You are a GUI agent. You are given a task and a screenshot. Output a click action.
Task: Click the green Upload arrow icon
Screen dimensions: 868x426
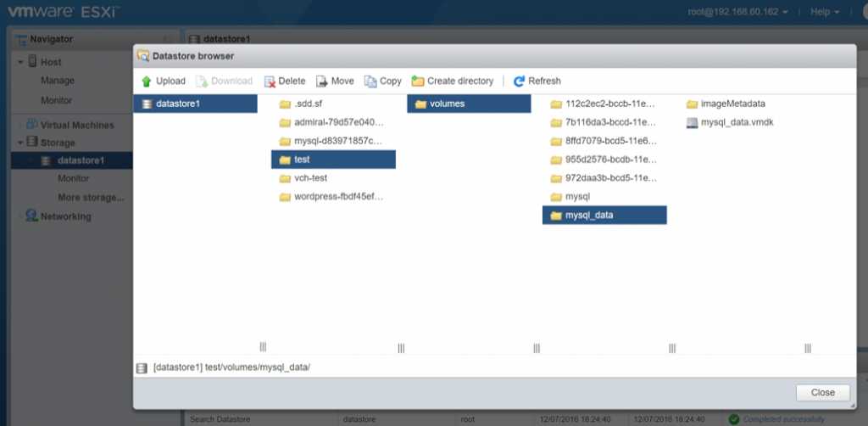pos(146,81)
